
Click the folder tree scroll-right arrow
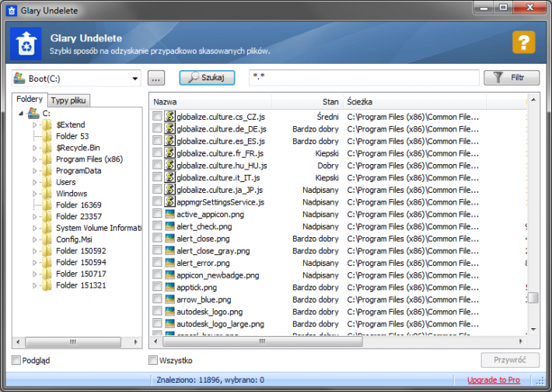click(136, 341)
